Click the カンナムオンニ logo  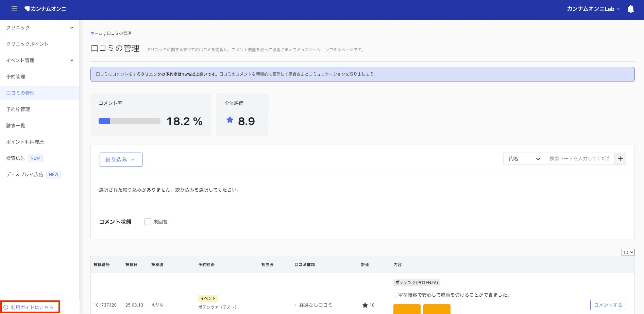tap(45, 9)
